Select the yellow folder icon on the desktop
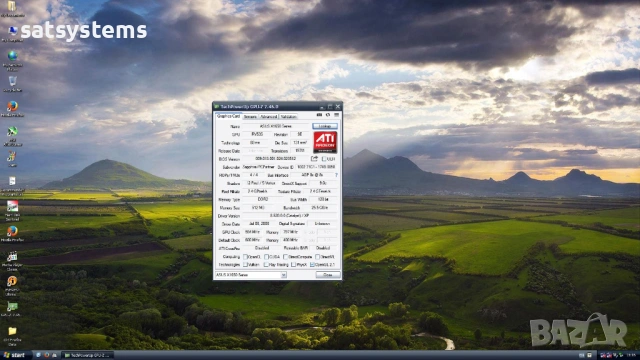Viewport: 640px width, 360px height. click(12, 331)
